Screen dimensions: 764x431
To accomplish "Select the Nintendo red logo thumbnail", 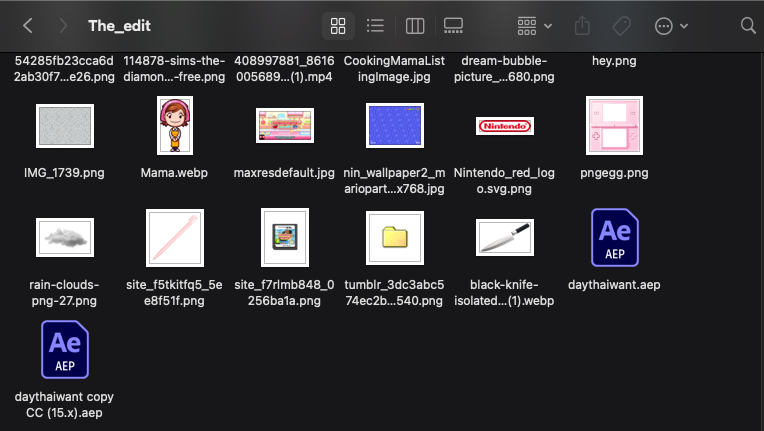I will point(505,126).
